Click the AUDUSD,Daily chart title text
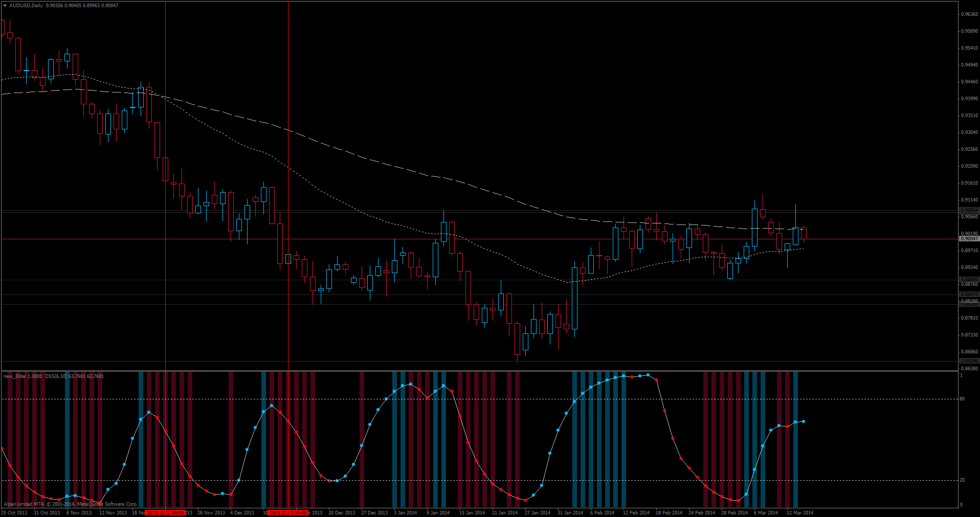The height and width of the screenshot is (517, 980). click(x=26, y=6)
